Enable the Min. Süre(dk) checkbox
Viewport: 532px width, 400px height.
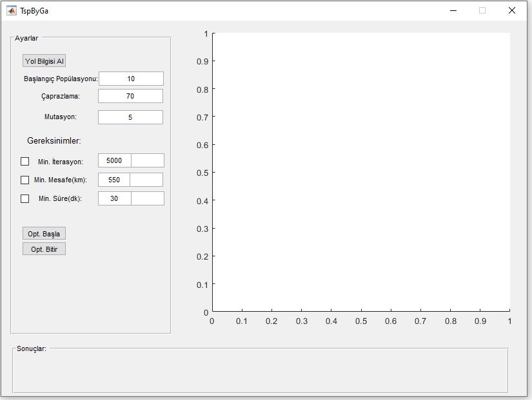click(x=25, y=198)
